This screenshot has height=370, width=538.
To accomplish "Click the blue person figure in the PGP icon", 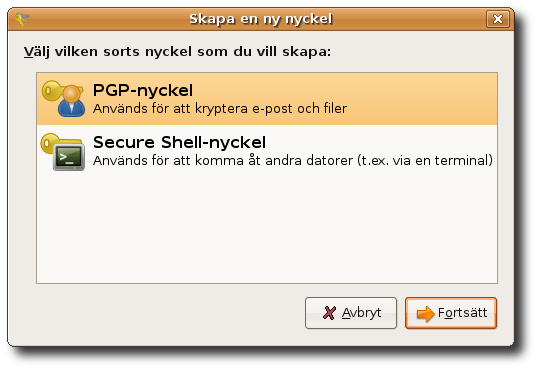I will (x=72, y=102).
